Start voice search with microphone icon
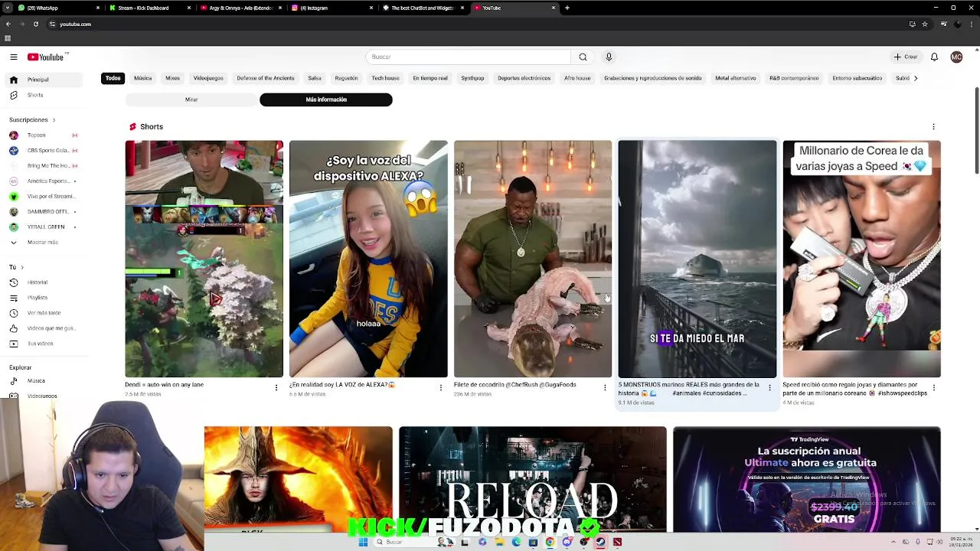This screenshot has width=980, height=551. pyautogui.click(x=609, y=57)
